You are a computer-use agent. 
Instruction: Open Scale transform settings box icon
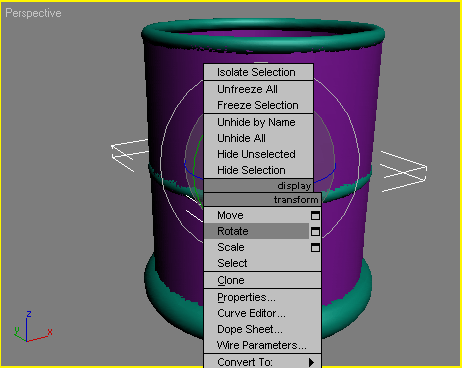pos(315,247)
